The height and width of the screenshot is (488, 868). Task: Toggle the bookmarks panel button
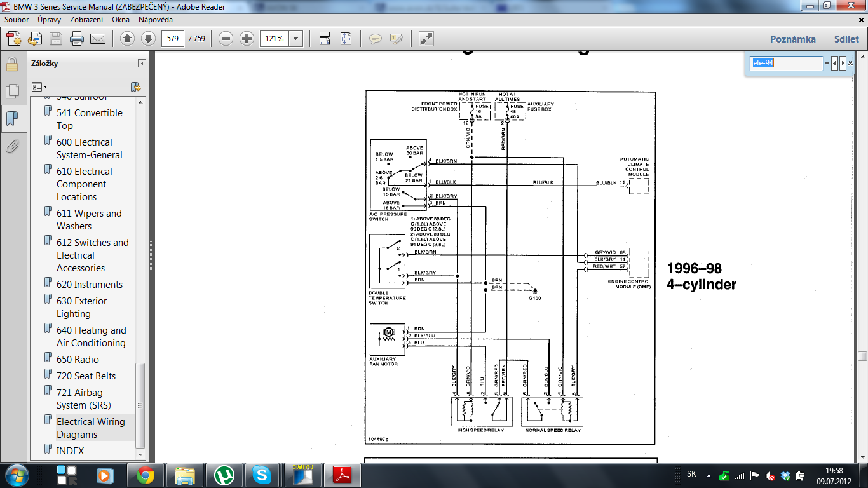[11, 119]
